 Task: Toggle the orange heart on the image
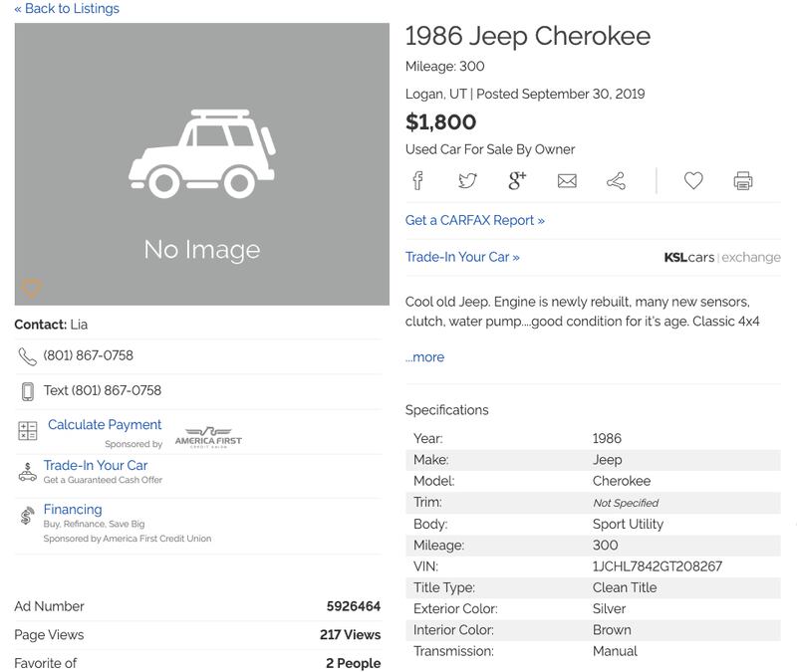(31, 288)
